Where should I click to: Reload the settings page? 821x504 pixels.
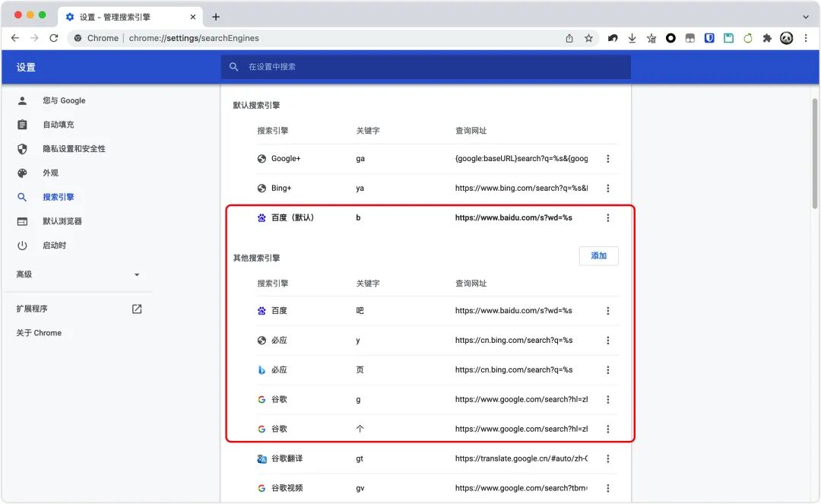[x=53, y=38]
